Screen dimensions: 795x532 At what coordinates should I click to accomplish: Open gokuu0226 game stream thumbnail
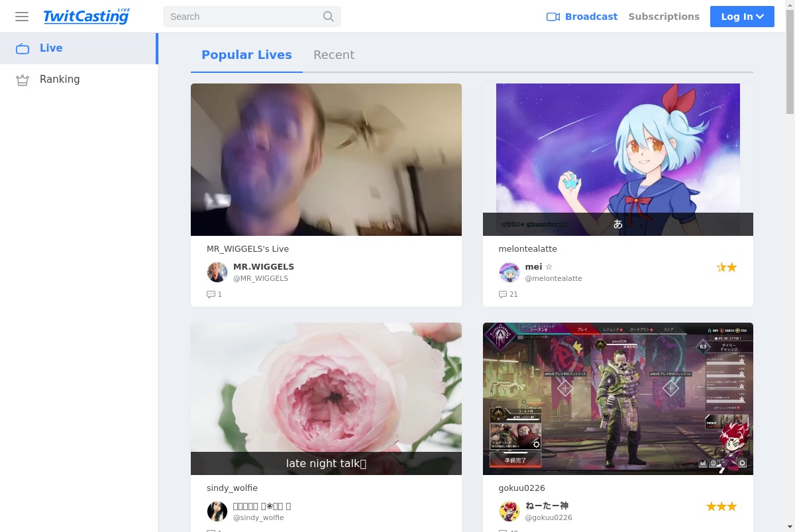618,399
